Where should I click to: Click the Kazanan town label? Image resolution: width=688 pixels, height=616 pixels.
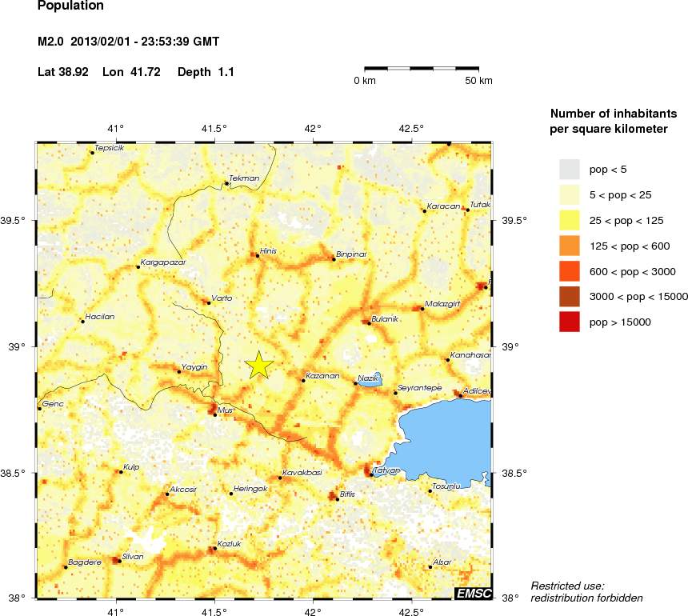click(x=323, y=375)
